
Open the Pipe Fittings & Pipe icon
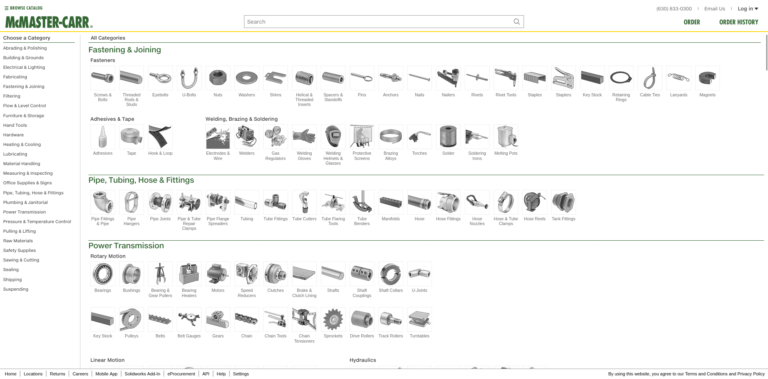(x=102, y=202)
